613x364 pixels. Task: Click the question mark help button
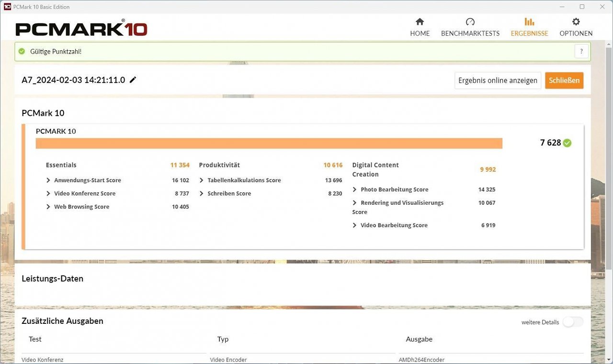581,51
